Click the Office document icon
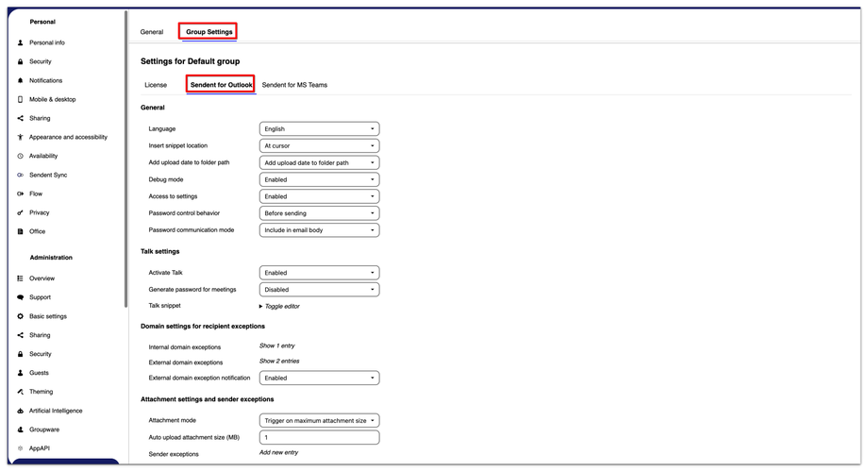The width and height of the screenshot is (868, 472). [x=21, y=231]
